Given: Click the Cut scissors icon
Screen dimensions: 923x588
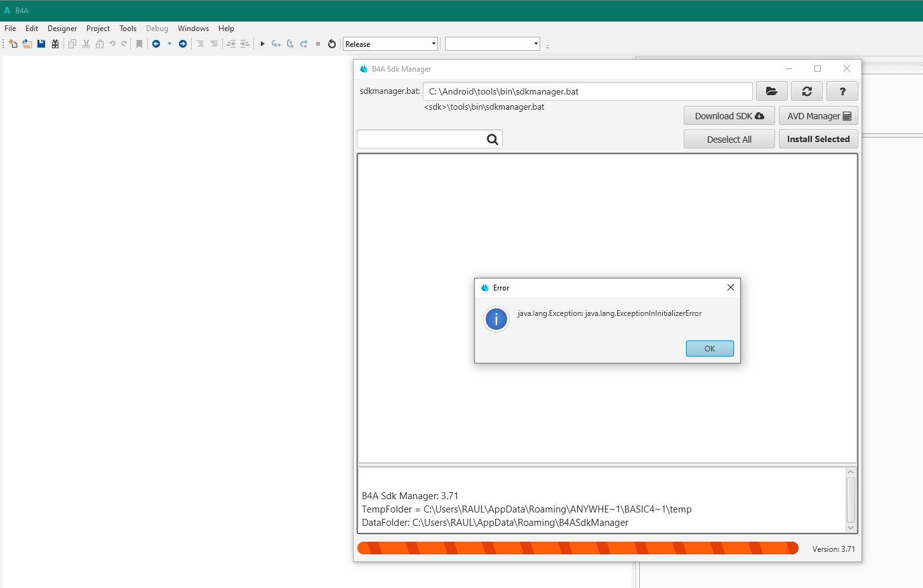Looking at the screenshot, I should click(x=86, y=44).
